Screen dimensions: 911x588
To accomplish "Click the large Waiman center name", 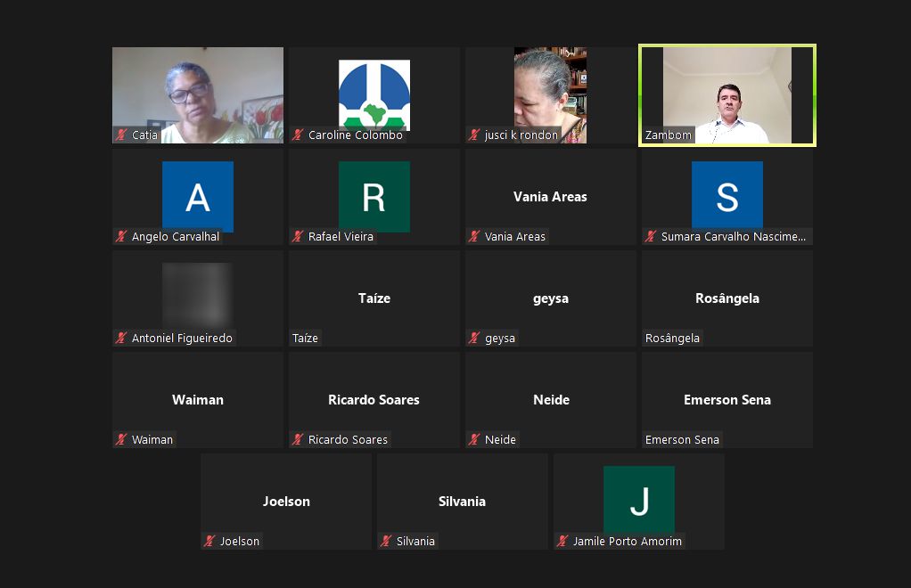I will tap(198, 400).
